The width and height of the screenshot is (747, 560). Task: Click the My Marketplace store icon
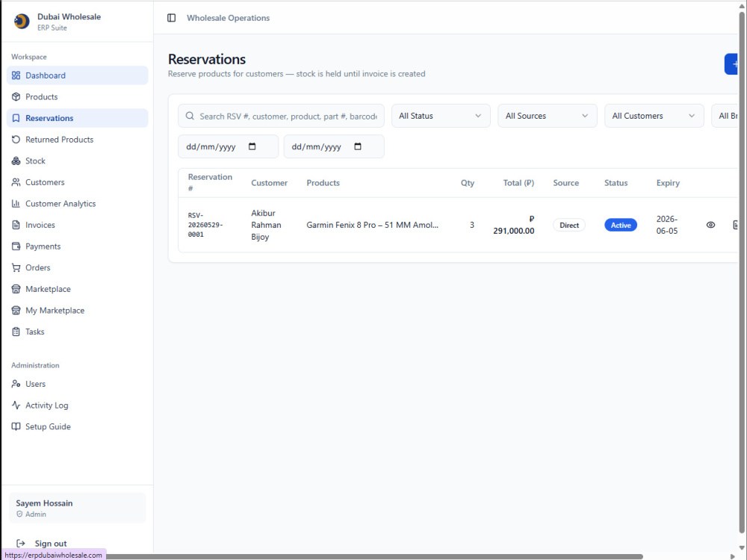click(16, 311)
